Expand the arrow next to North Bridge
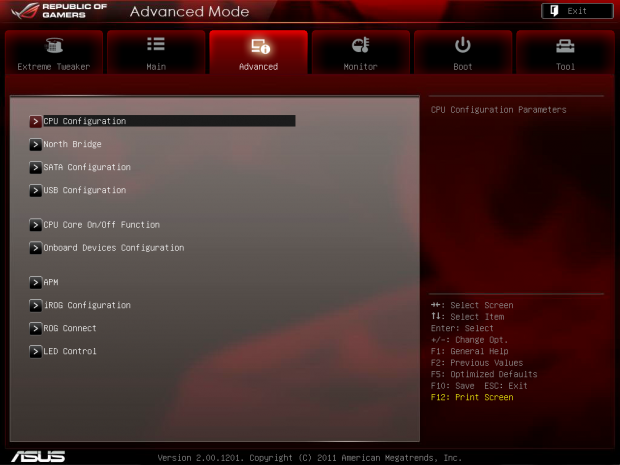This screenshot has width=620, height=465. [x=35, y=144]
